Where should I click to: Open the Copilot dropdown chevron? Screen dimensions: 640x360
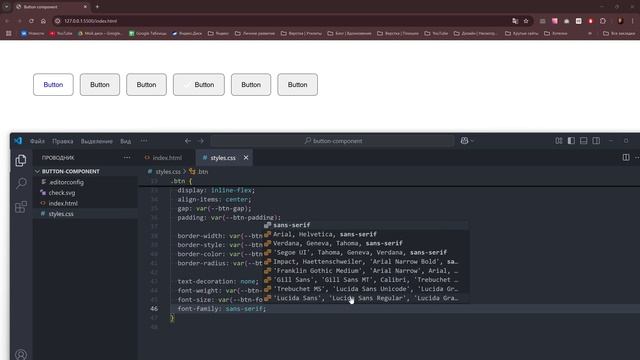coord(472,141)
